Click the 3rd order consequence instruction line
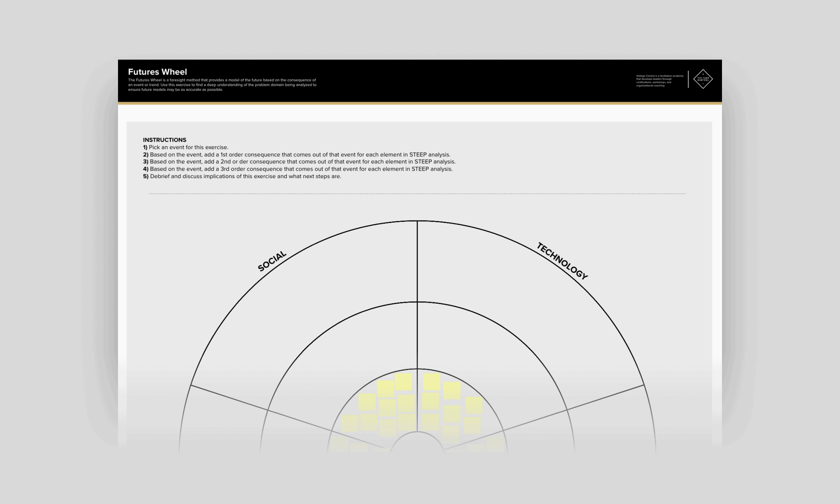This screenshot has height=504, width=840. [298, 169]
